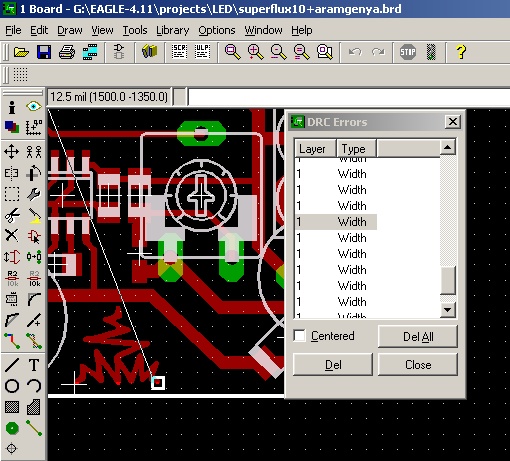Select the Ripup tool
The height and width of the screenshot is (461, 510).
34,341
